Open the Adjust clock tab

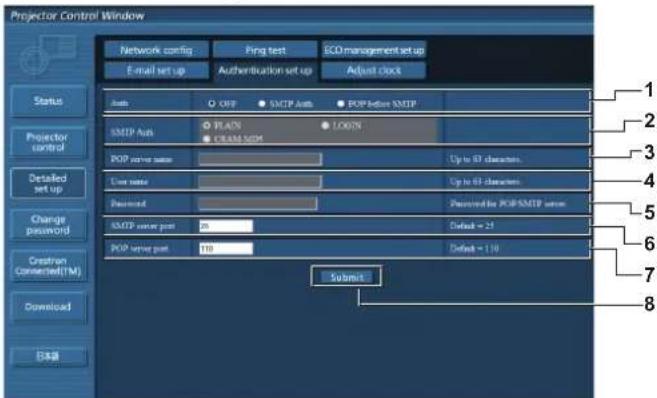tap(374, 70)
